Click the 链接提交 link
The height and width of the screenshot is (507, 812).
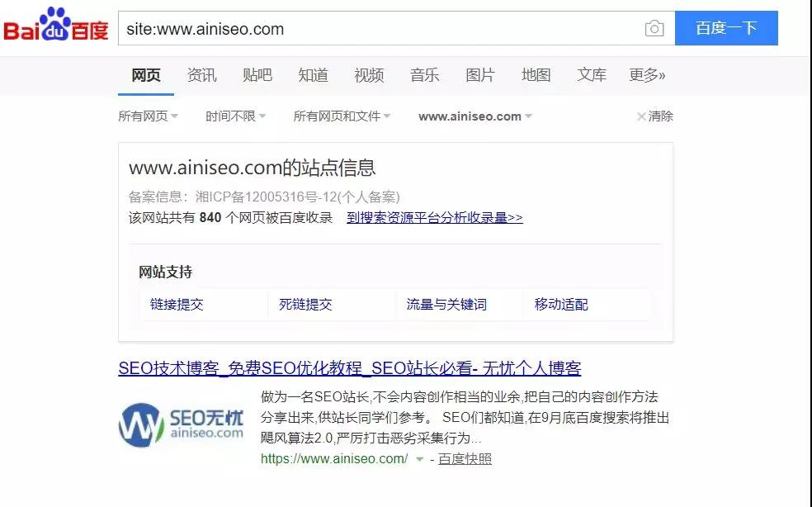coord(177,305)
